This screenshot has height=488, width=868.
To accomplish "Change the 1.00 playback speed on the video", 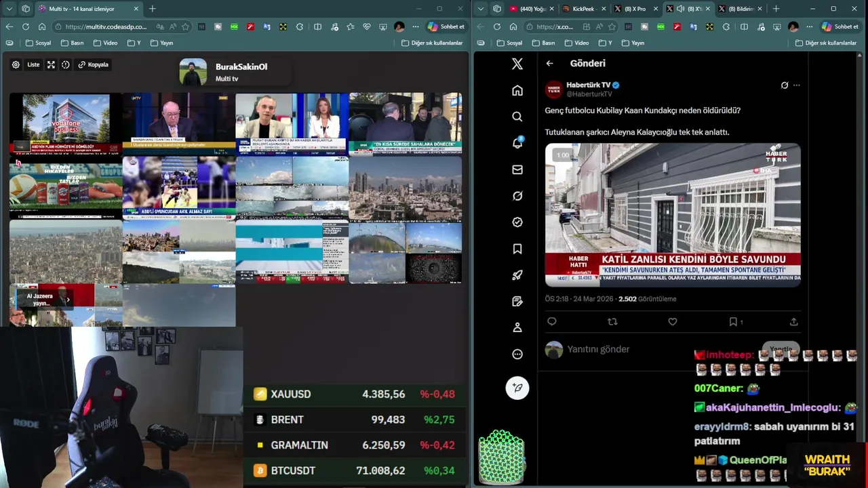I will [563, 155].
